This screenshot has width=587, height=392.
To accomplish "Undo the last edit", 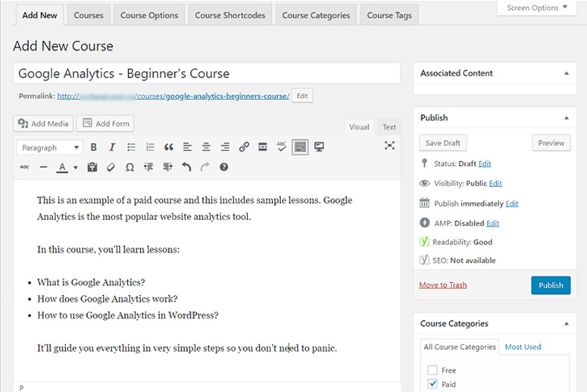I will tap(186, 167).
